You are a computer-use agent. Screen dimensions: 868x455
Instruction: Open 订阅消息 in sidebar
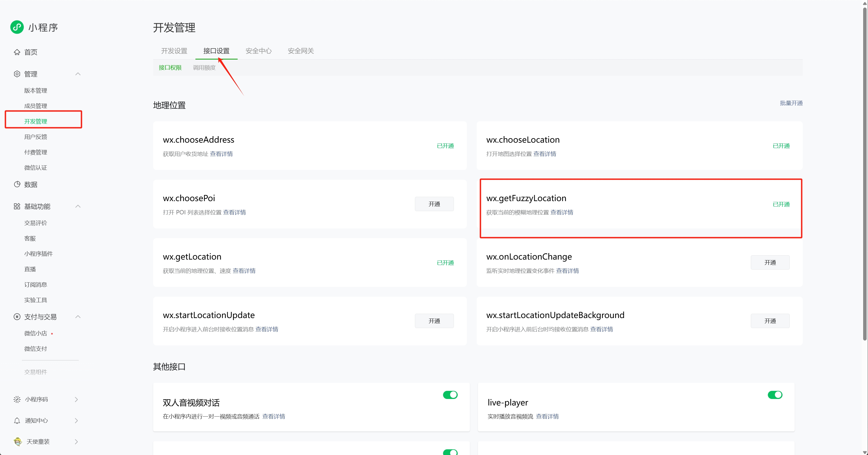click(36, 284)
